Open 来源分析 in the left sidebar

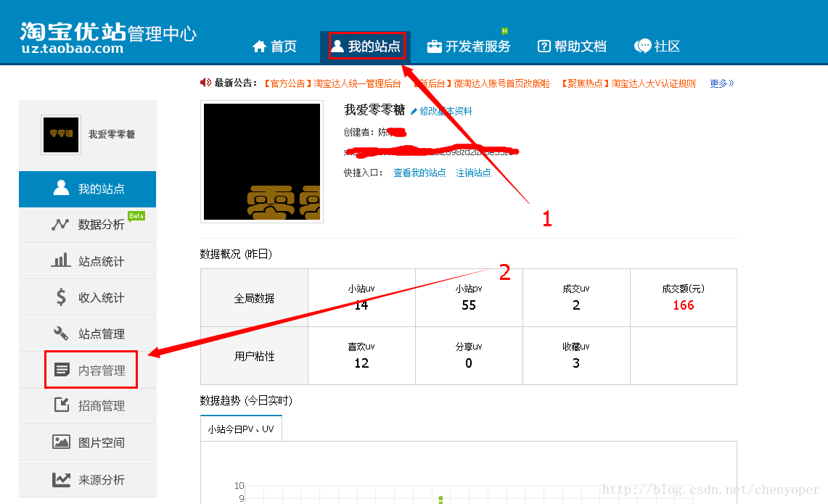tap(88, 479)
